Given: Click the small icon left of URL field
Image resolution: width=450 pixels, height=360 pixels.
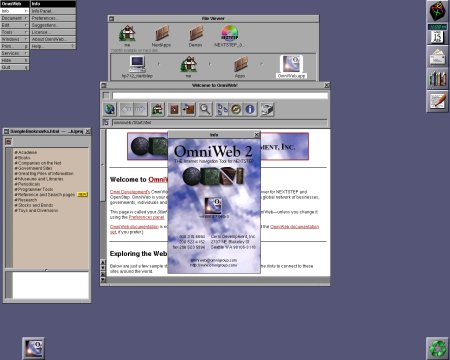Looking at the screenshot, I should click(x=106, y=123).
